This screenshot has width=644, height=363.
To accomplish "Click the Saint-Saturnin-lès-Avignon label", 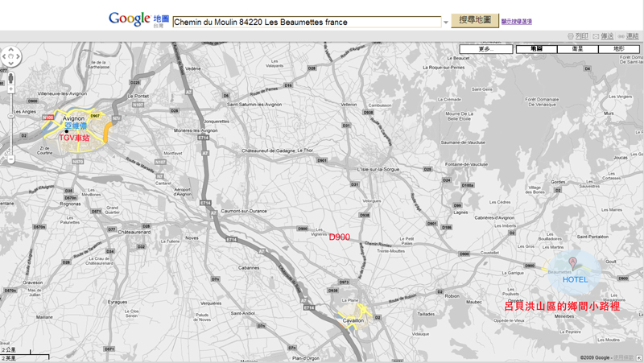I will (x=254, y=105).
